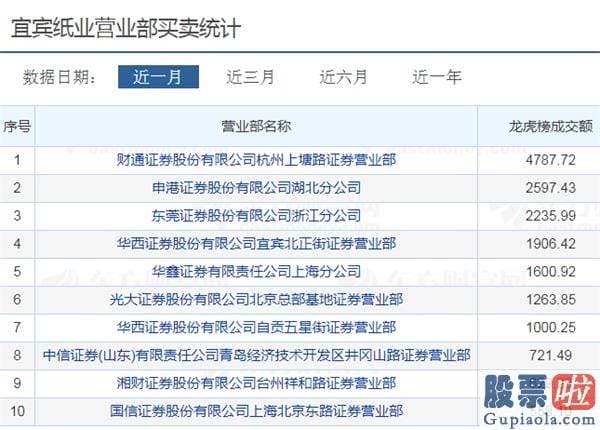Open 湘财证券台州祥和路证券营业部 link

(256, 383)
